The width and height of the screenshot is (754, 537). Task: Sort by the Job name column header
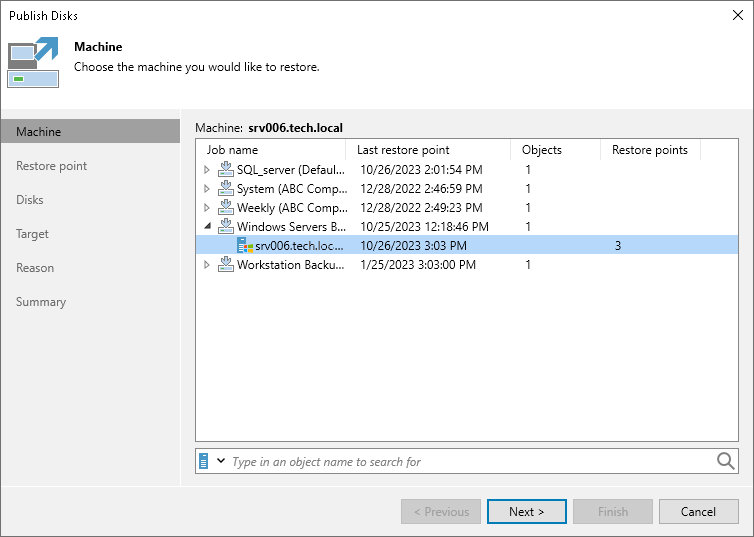[x=271, y=150]
